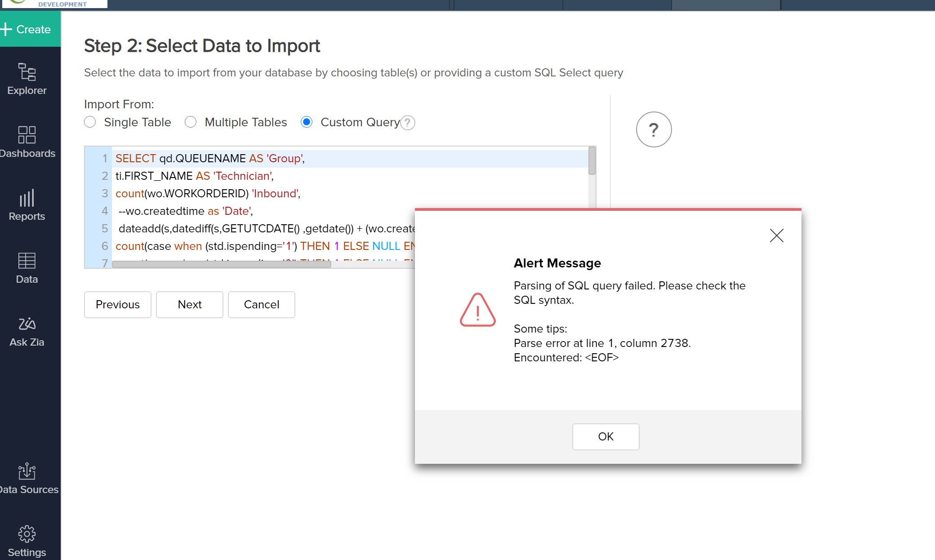Image resolution: width=935 pixels, height=560 pixels.
Task: Open the Explorer sidebar icon
Action: coord(27,79)
